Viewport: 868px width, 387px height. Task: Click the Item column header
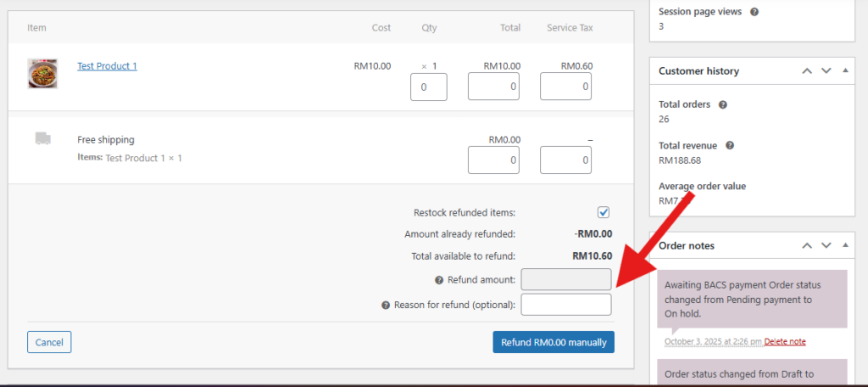coord(36,28)
